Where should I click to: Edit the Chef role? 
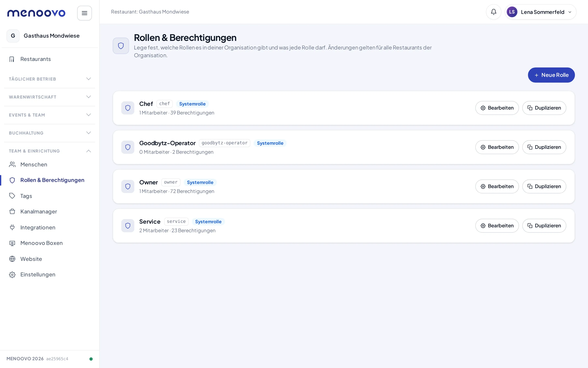[497, 108]
